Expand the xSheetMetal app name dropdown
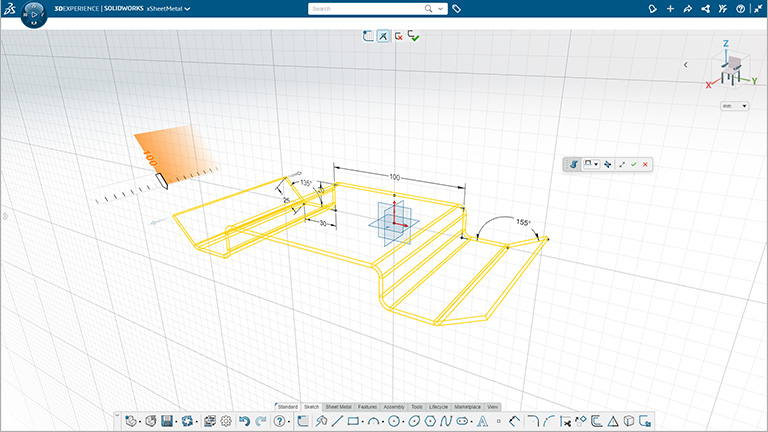Image resolution: width=768 pixels, height=432 pixels. coord(187,8)
